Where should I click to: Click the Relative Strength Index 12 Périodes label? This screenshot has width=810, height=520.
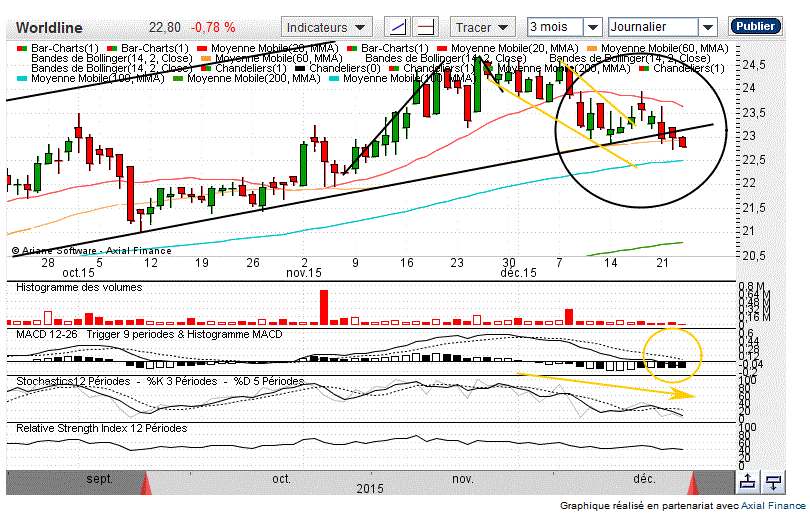(102, 428)
